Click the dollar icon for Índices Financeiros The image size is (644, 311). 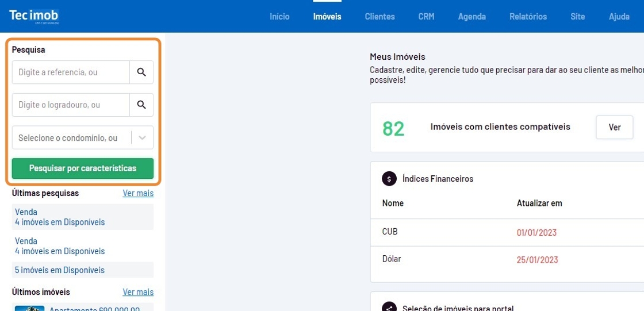(389, 179)
